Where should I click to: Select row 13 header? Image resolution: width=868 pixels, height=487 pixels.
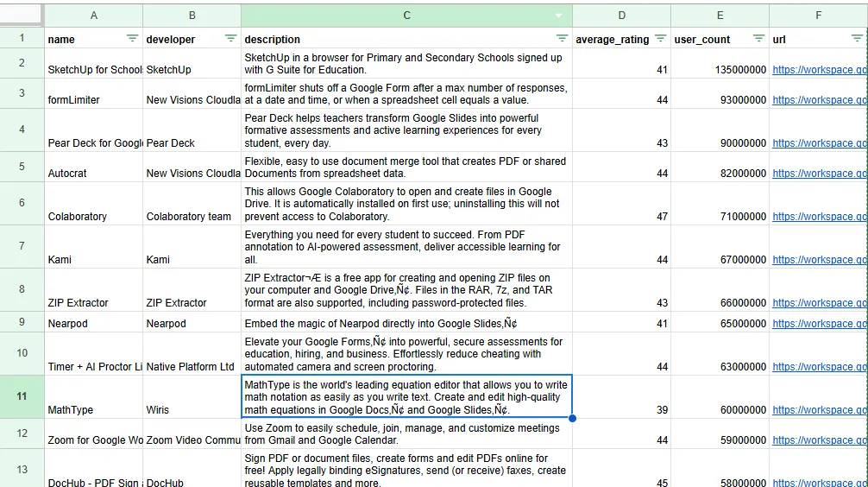click(22, 469)
